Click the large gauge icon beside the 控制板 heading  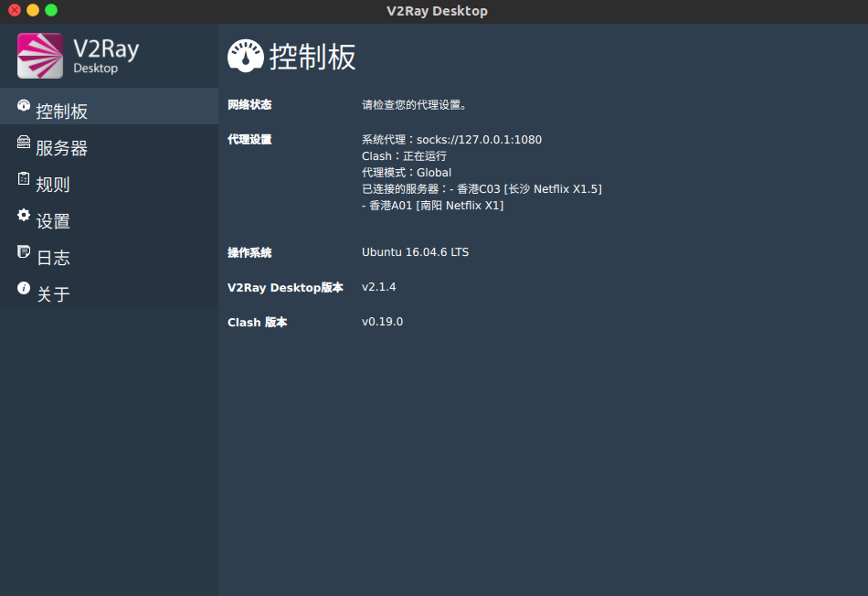(245, 56)
